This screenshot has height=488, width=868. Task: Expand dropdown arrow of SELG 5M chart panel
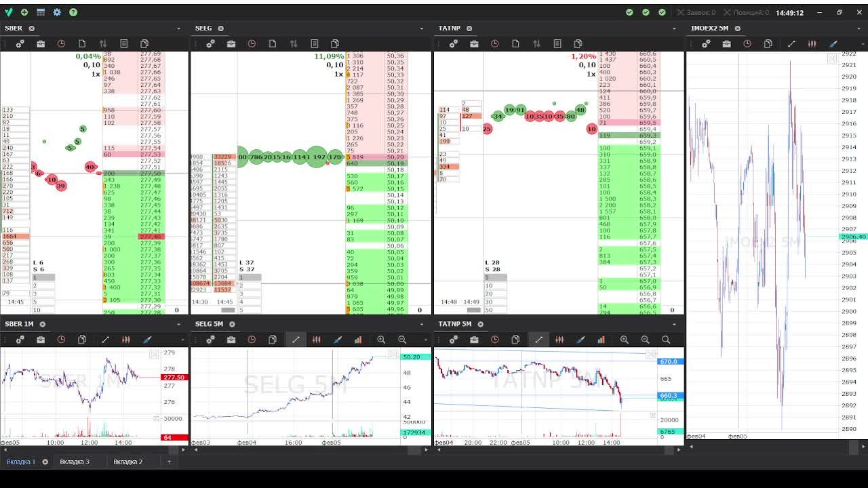422,325
